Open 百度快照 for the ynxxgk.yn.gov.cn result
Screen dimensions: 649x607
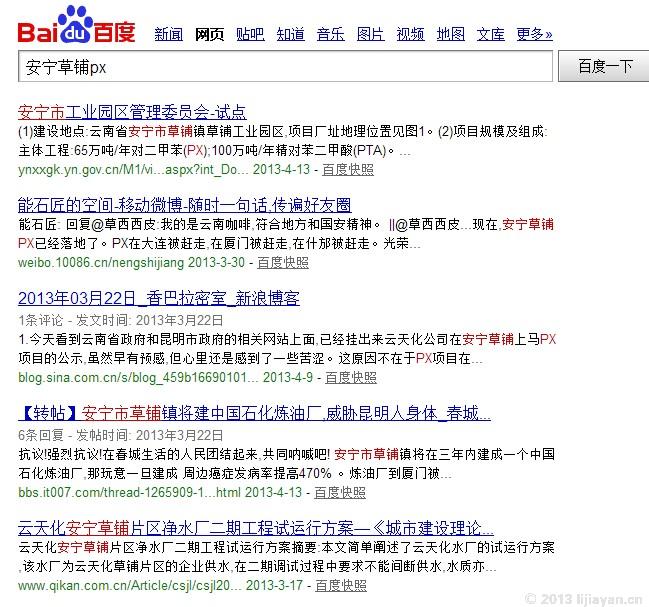click(348, 170)
